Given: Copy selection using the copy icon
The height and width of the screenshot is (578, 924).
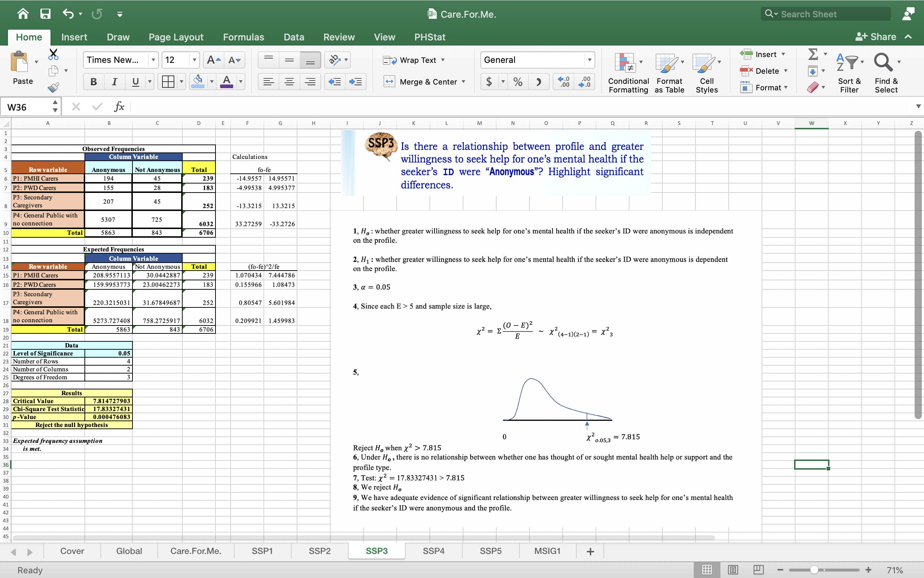Looking at the screenshot, I should tap(53, 71).
